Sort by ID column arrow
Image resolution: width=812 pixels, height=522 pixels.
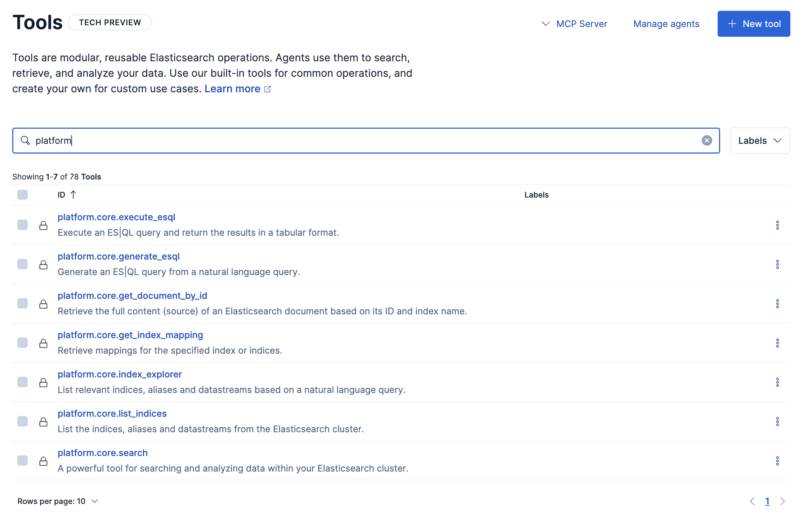point(73,195)
